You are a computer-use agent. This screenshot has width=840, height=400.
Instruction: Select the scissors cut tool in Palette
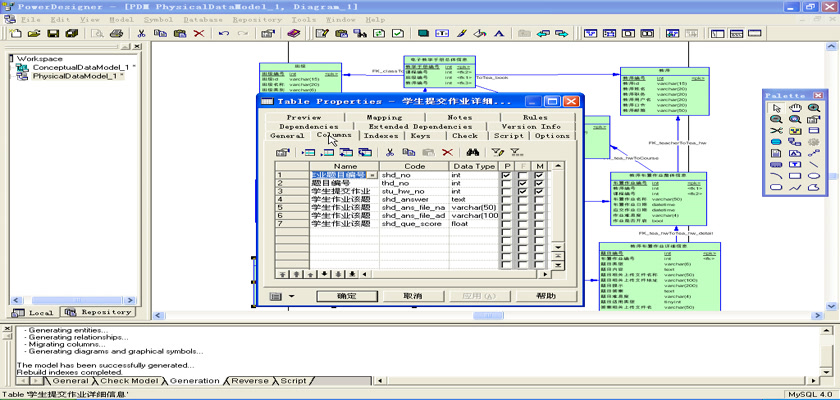776,131
